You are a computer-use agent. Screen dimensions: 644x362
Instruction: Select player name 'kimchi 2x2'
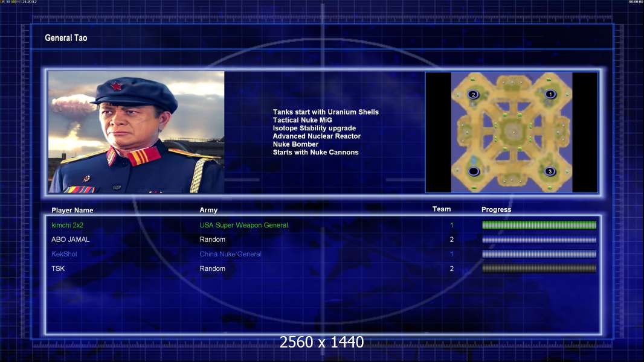click(x=67, y=225)
